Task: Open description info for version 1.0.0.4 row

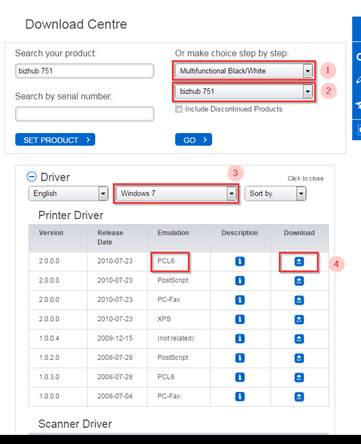Action: [240, 339]
